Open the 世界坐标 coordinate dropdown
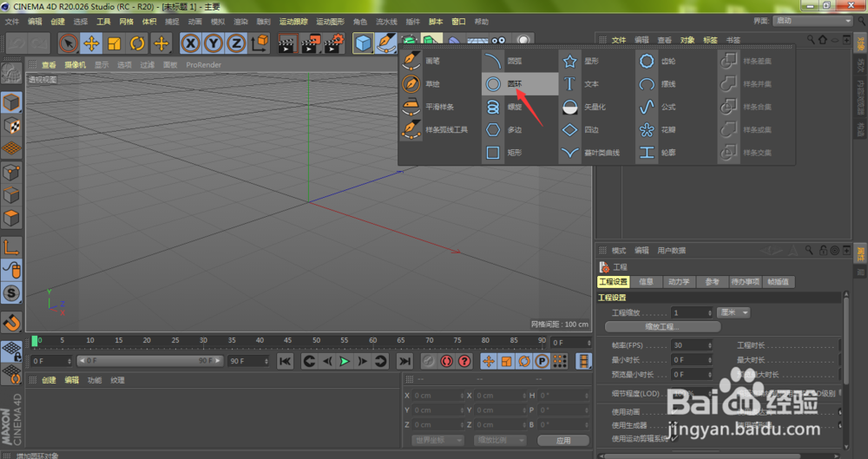 click(x=437, y=440)
